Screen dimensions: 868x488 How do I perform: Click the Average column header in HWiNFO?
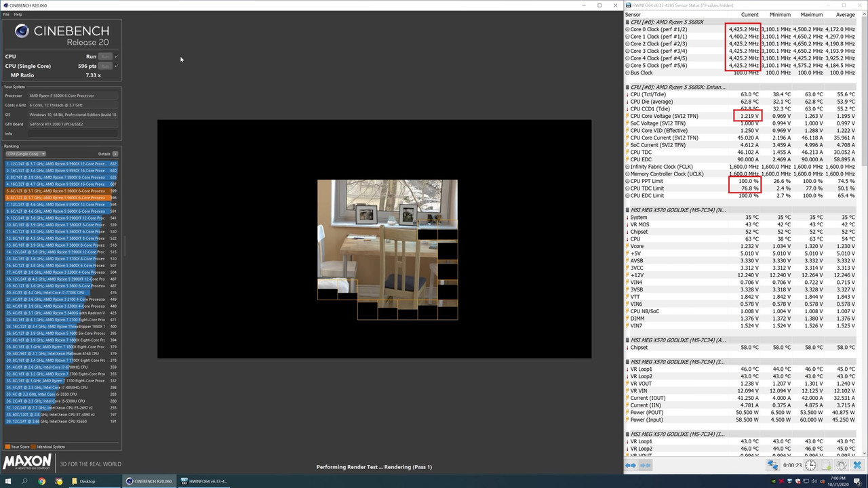[x=845, y=14]
